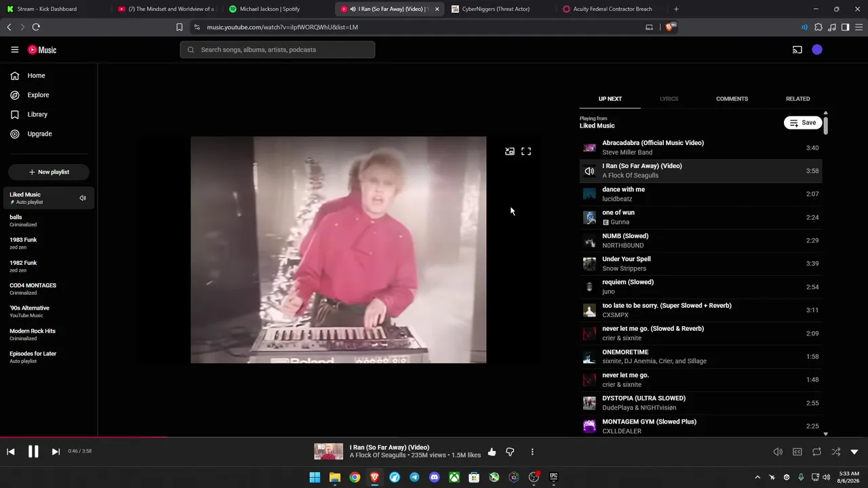868x488 pixels.
Task: Play 'requiem (Slowed)' by juno
Action: tap(701, 287)
